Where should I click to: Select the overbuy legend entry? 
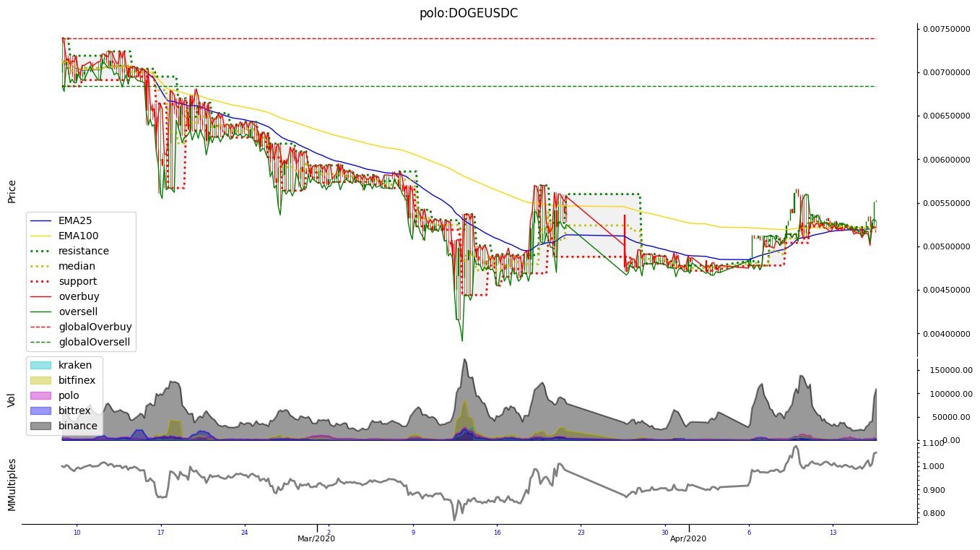pos(79,296)
